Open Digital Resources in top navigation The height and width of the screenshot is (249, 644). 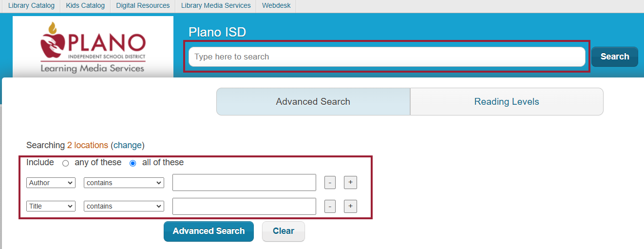pos(143,6)
